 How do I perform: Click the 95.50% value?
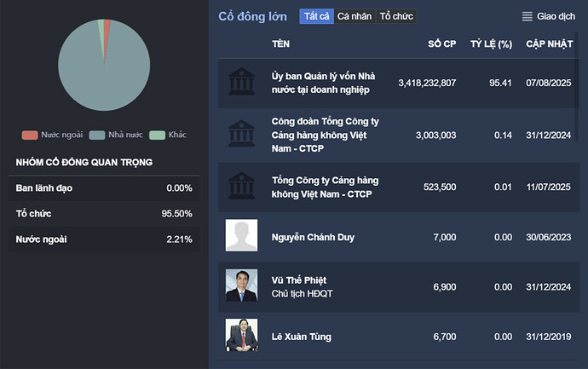coord(176,214)
